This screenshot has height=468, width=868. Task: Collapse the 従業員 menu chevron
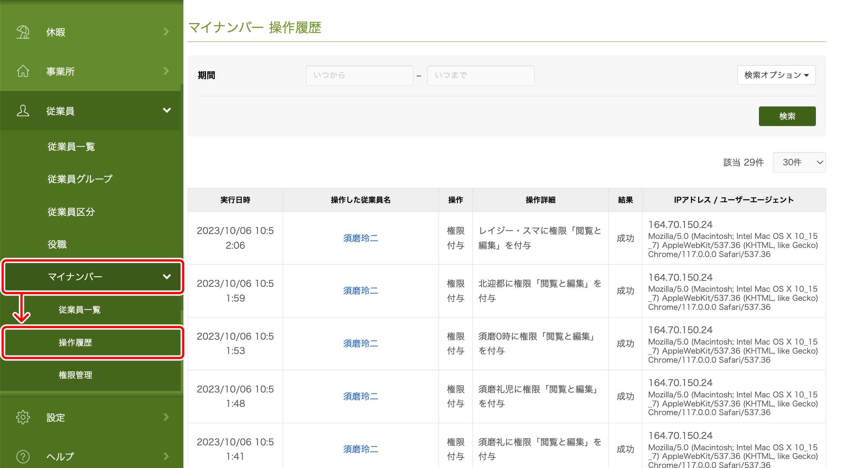click(166, 111)
